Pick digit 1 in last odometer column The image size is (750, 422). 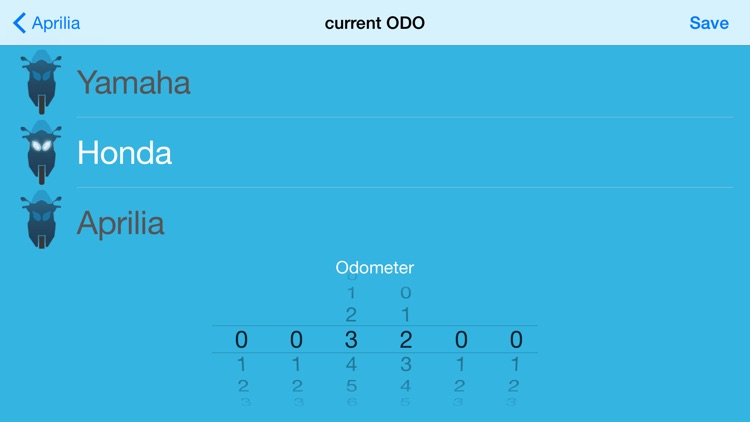pos(515,364)
